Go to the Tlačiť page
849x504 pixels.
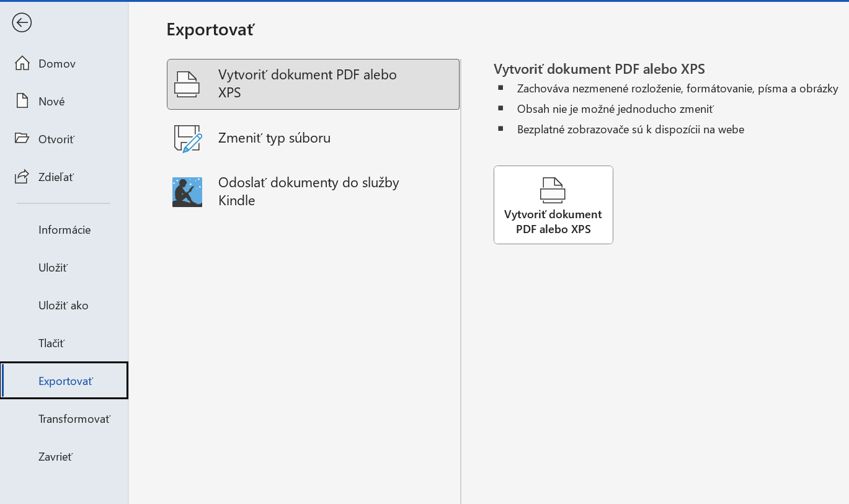(x=51, y=343)
